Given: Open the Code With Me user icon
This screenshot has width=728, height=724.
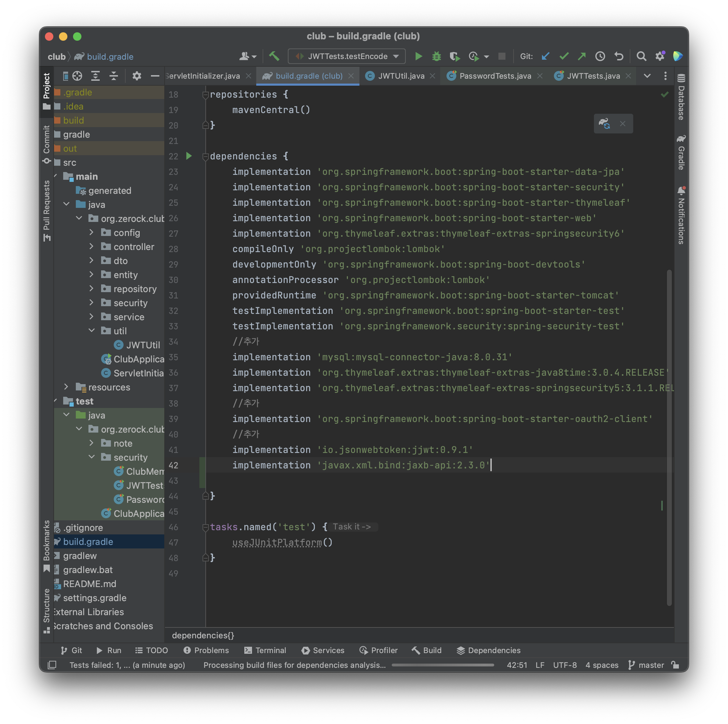Looking at the screenshot, I should coord(247,57).
